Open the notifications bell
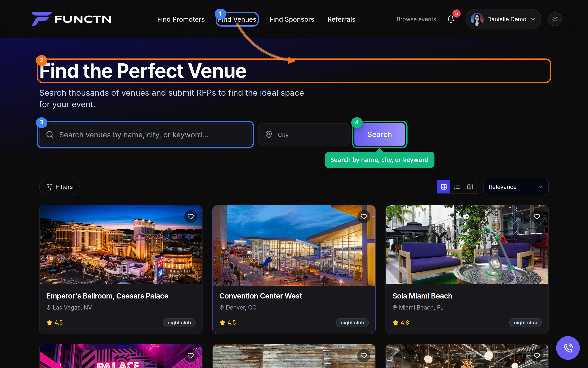This screenshot has height=368, width=588. pos(451,19)
